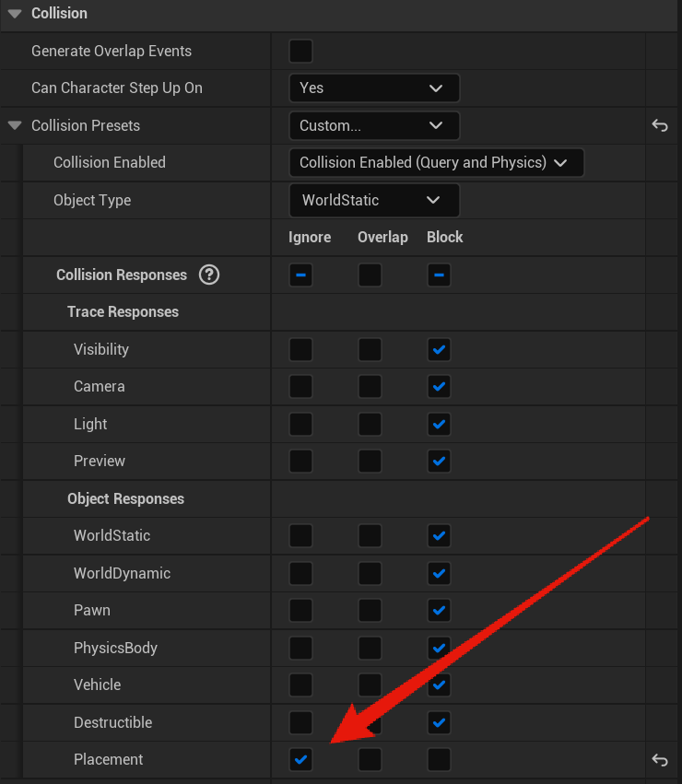Collapse the Collision section header triangle
Image resolution: width=682 pixels, height=784 pixels.
14,14
